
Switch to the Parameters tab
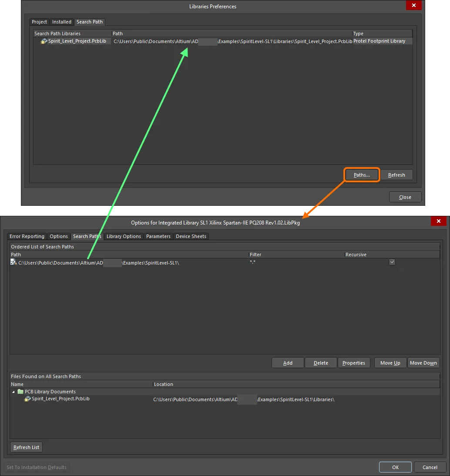click(x=158, y=236)
